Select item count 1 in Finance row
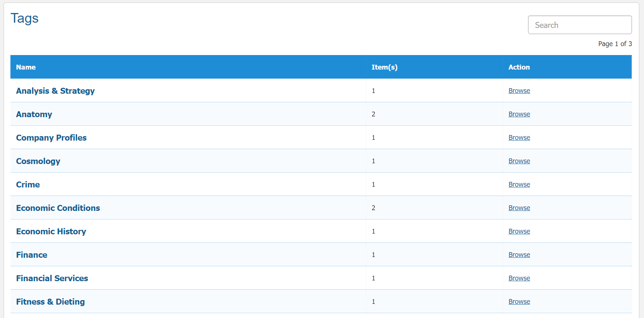 coord(373,255)
